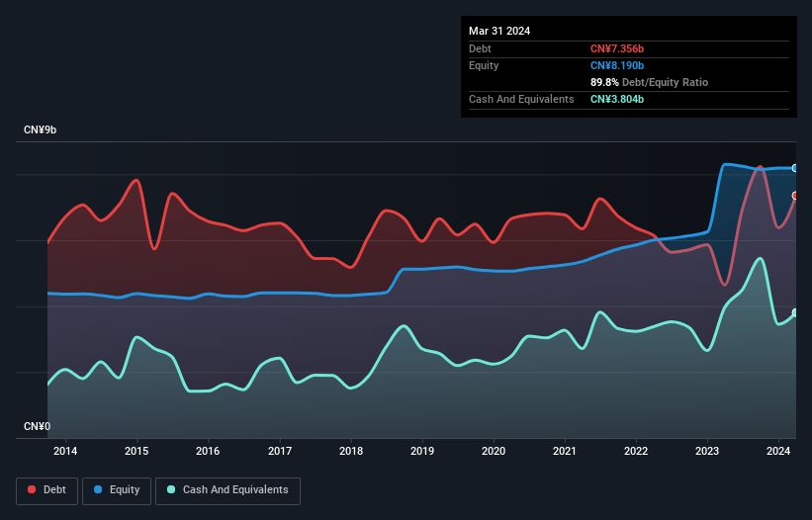Click the Equity label in tooltip

click(484, 65)
